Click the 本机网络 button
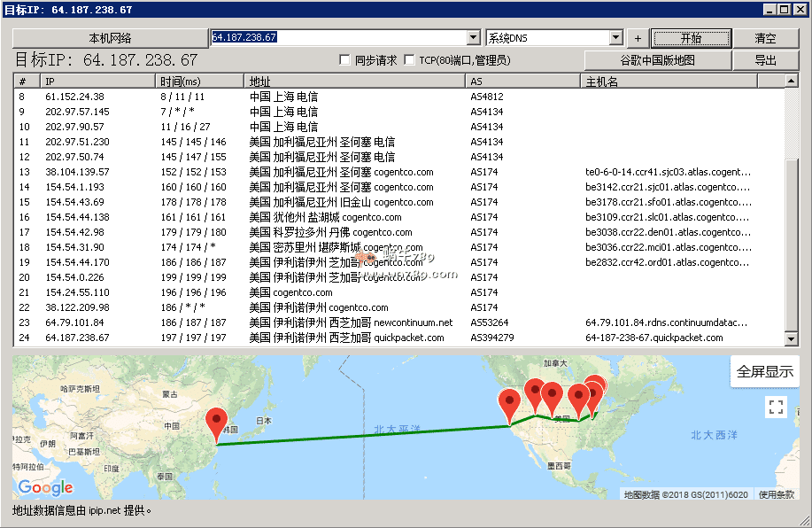812x528 pixels. click(x=110, y=38)
